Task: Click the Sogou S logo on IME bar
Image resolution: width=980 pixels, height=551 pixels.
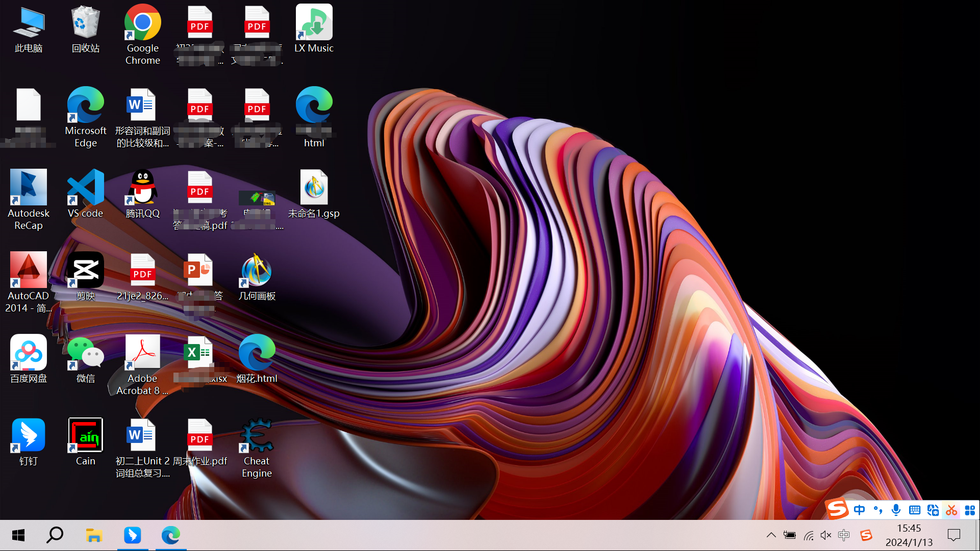Action: 837,509
